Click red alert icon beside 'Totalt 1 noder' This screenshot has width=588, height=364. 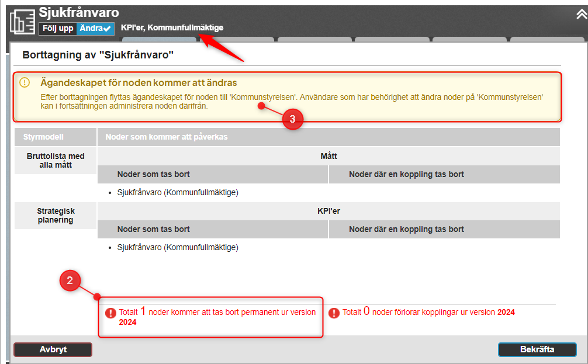click(x=110, y=313)
